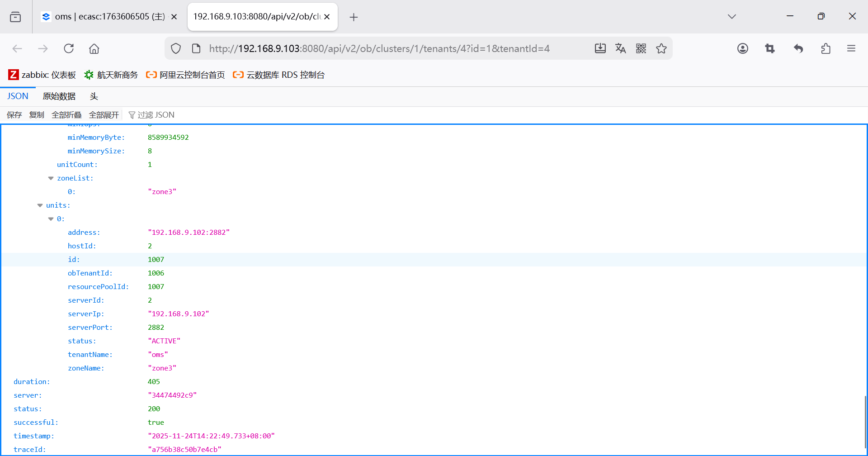Image resolution: width=868 pixels, height=456 pixels.
Task: Open the extensions puzzle icon
Action: click(826, 48)
